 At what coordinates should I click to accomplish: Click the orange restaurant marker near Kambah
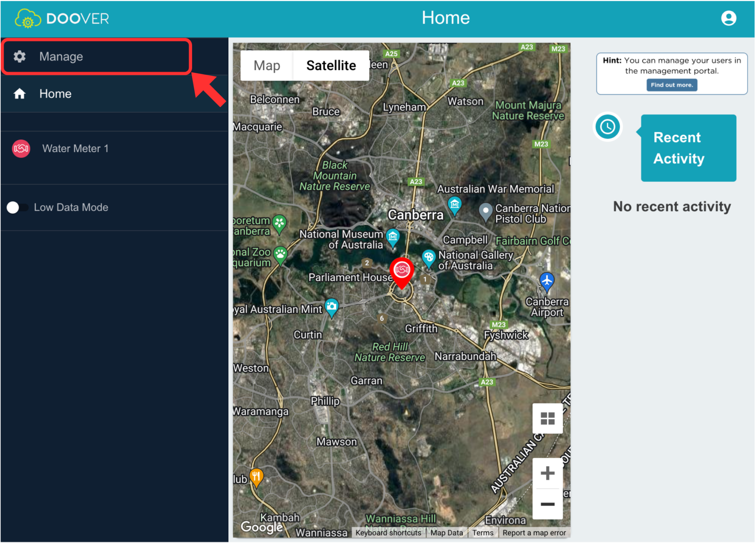click(256, 478)
